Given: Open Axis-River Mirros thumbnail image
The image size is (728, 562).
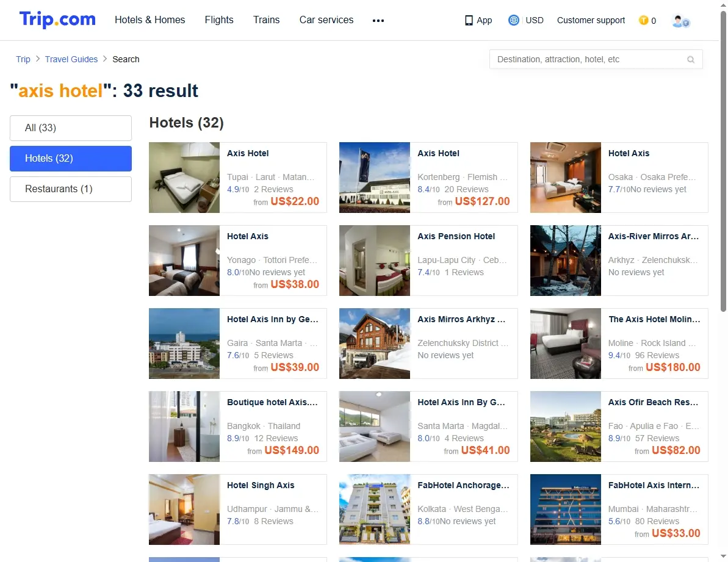Looking at the screenshot, I should (x=566, y=261).
